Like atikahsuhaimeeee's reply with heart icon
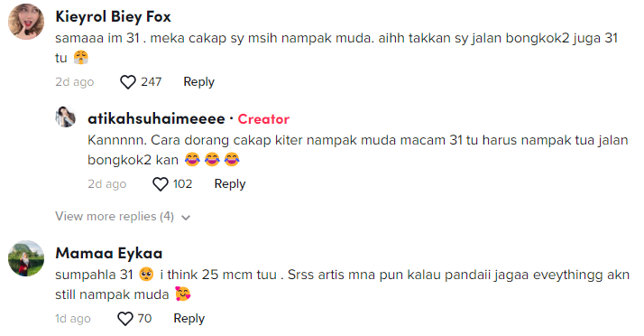Screen dimensions: 644x336 pyautogui.click(x=161, y=184)
